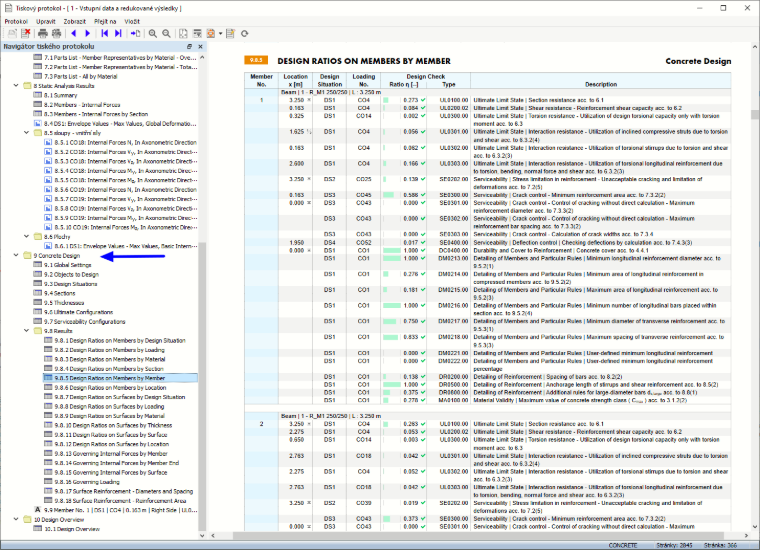Open 9.8.6 Design Ratios on Members by Location
Viewport: 760px width, 550px height.
point(110,388)
